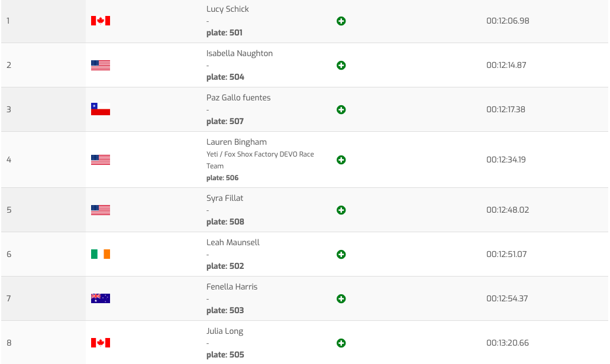The height and width of the screenshot is (364, 610).
Task: Click green plus icon for Paz Gallo fuentes
Action: pos(341,110)
